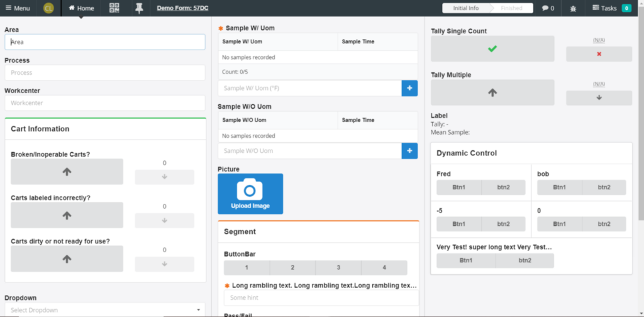
Task: Open the Menu hamburger
Action: click(x=17, y=8)
